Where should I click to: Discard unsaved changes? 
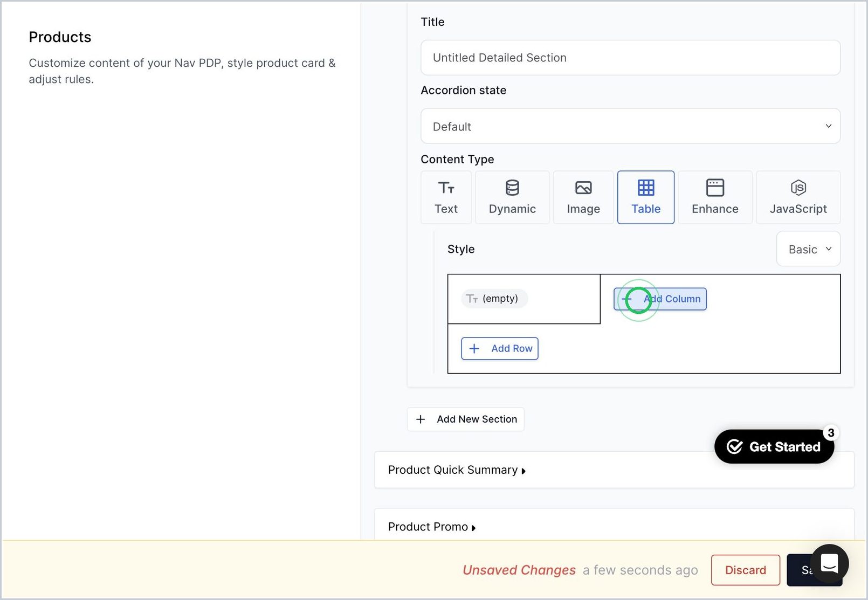(x=746, y=570)
